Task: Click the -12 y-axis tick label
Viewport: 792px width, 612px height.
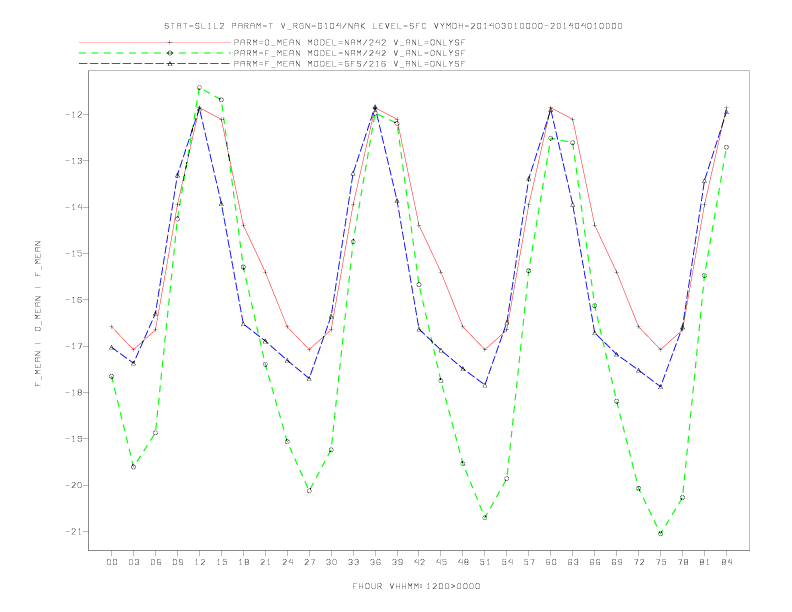Action: tap(75, 115)
